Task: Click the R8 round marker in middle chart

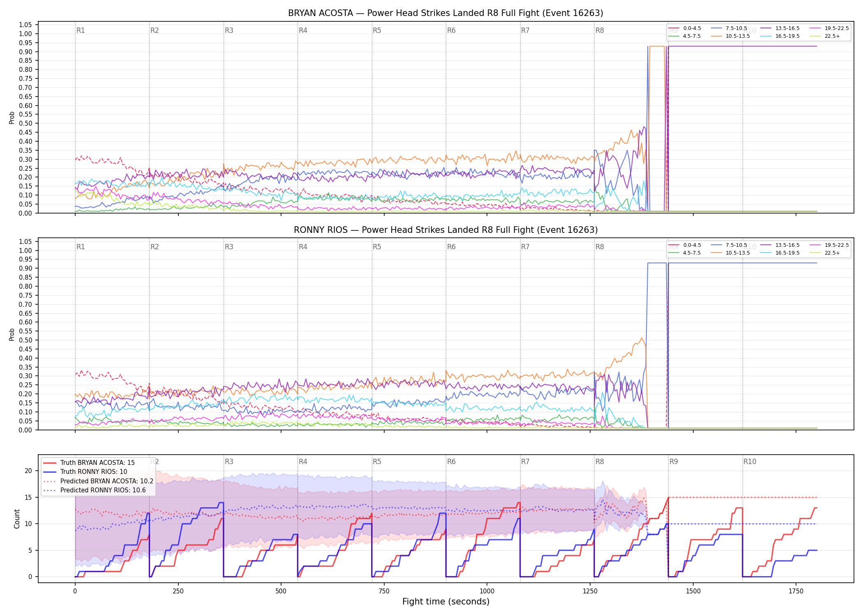Action: tap(600, 247)
